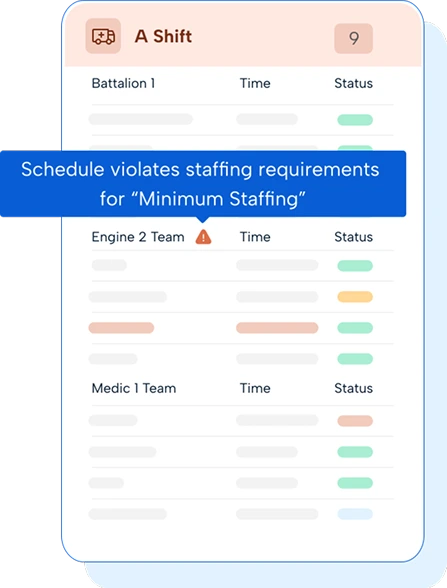
Task: Click the highlighted red time bar in Engine 2 Team
Action: pyautogui.click(x=277, y=328)
